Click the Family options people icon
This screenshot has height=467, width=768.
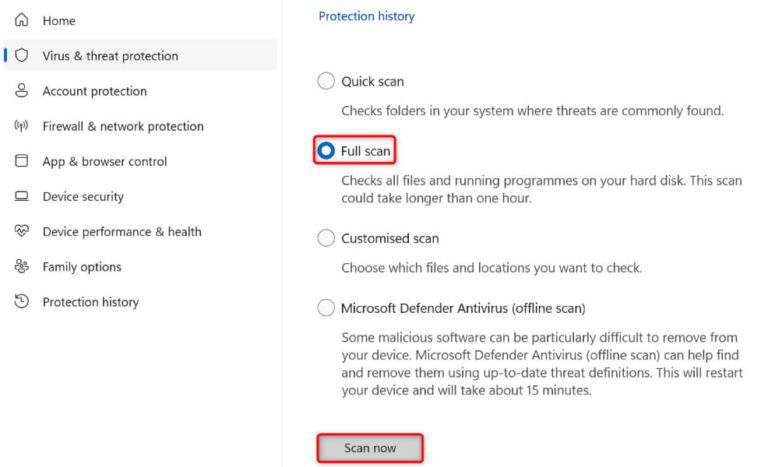coord(21,267)
